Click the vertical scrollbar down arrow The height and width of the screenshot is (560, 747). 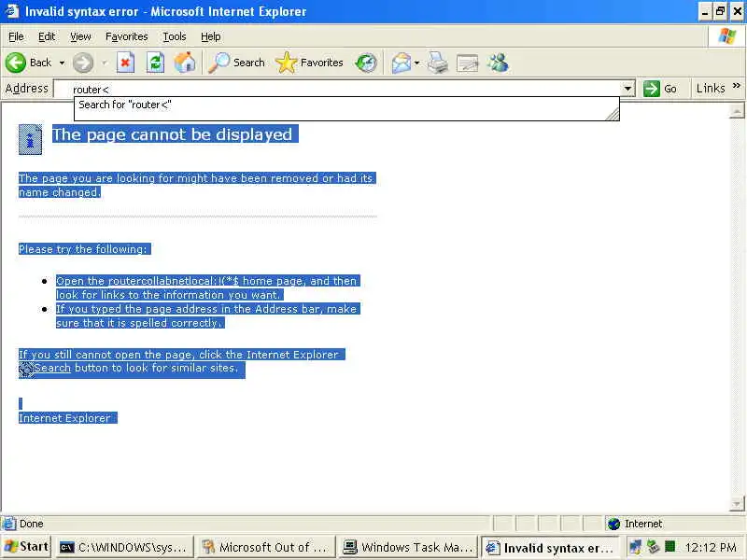737,503
